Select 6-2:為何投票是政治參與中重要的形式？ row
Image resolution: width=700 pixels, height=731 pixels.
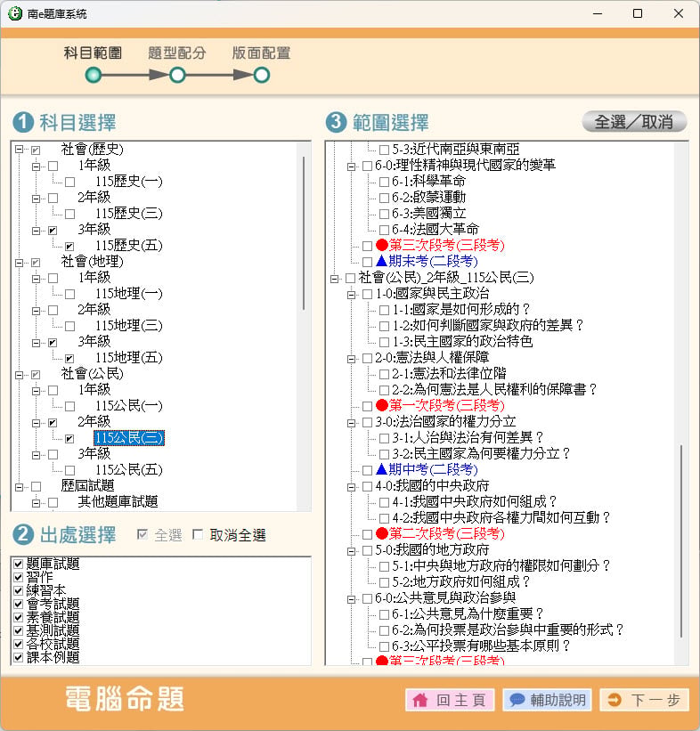tap(508, 629)
